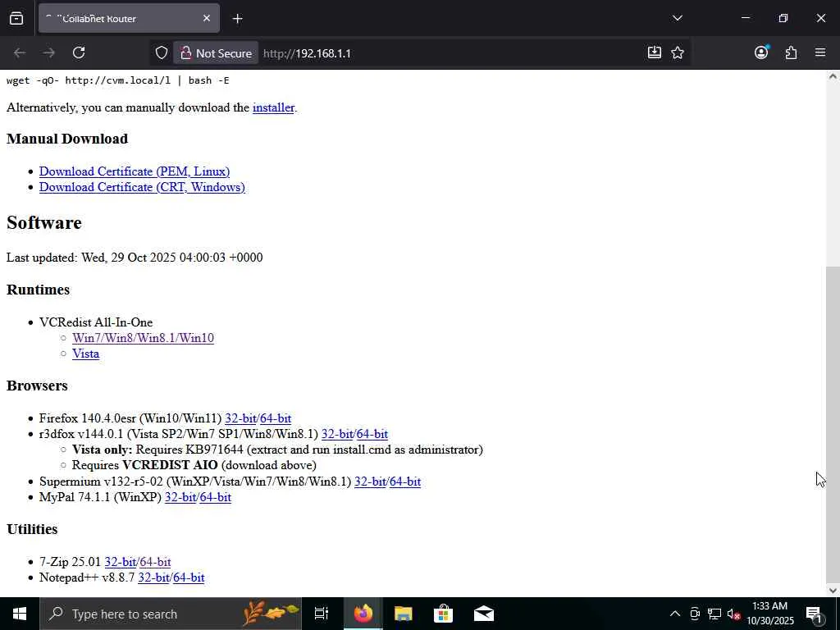
Task: Click the muted volume tray icon
Action: click(x=734, y=614)
